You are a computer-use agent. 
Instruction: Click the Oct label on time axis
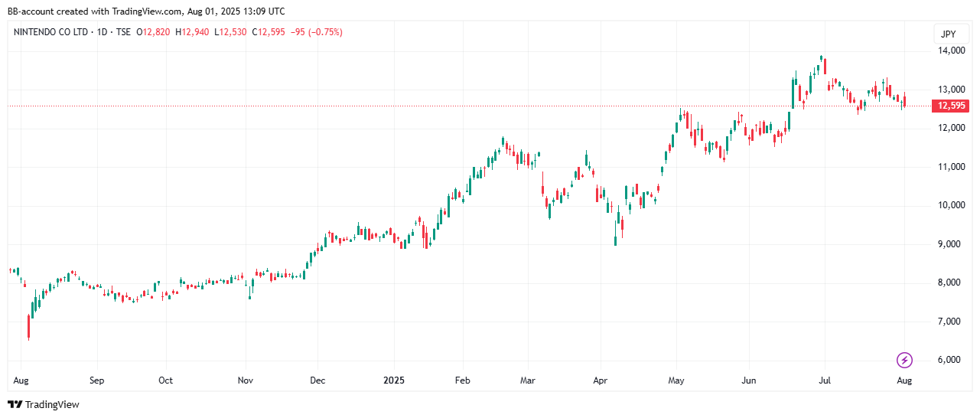coord(165,380)
